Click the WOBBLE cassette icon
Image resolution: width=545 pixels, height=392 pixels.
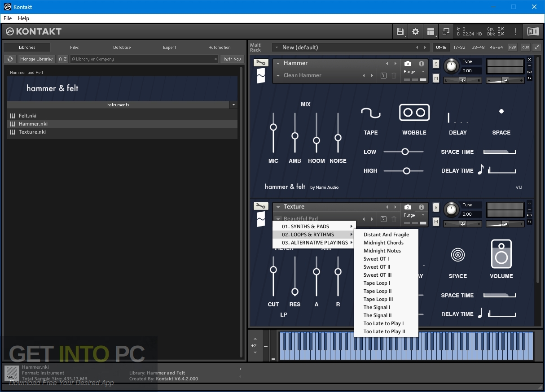pos(414,113)
